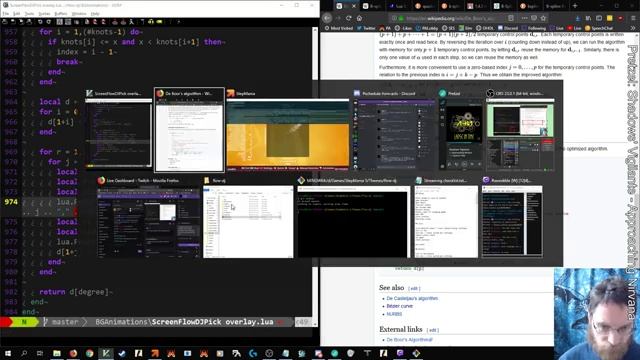Open a new Firefox tab with plus button
The height and width of the screenshot is (360, 640).
point(575,6)
